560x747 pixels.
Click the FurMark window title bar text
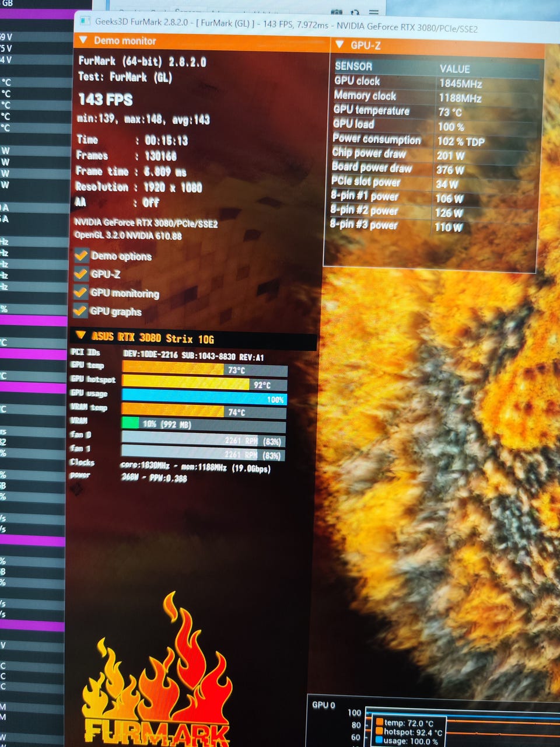point(287,24)
